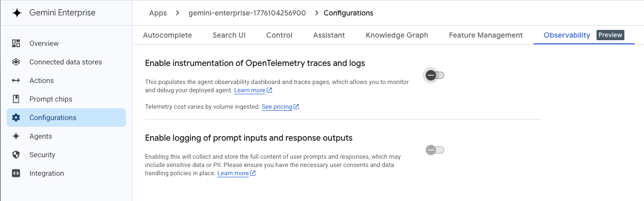644x201 pixels.
Task: Open the Knowledge Graph tab
Action: pos(397,35)
